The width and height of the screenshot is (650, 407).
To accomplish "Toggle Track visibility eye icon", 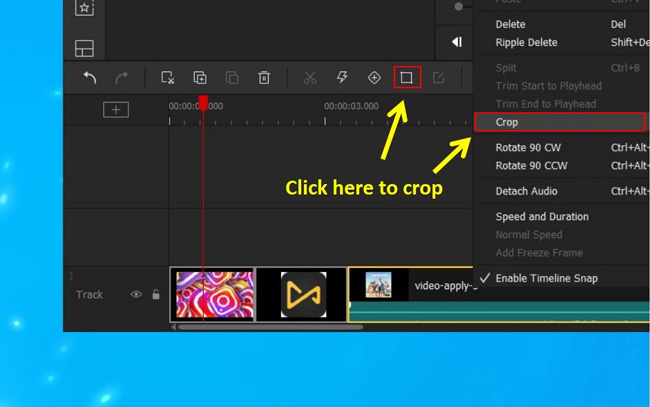I will pyautogui.click(x=136, y=294).
